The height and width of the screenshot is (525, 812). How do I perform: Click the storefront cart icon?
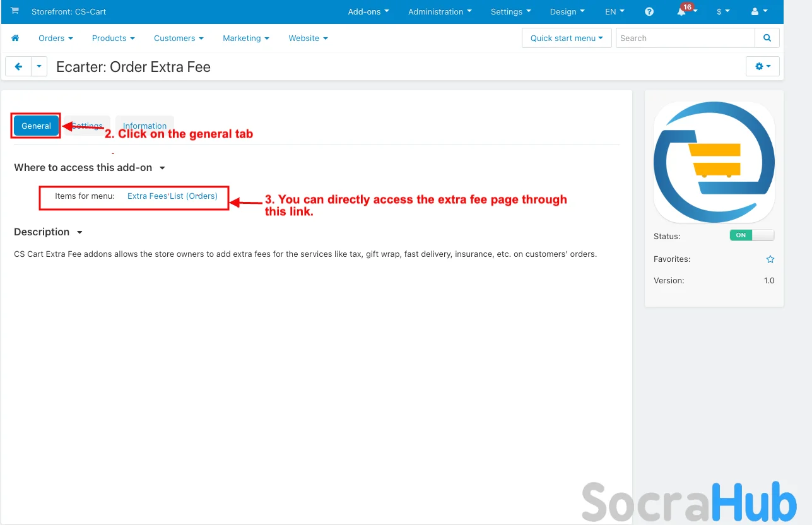click(x=15, y=11)
